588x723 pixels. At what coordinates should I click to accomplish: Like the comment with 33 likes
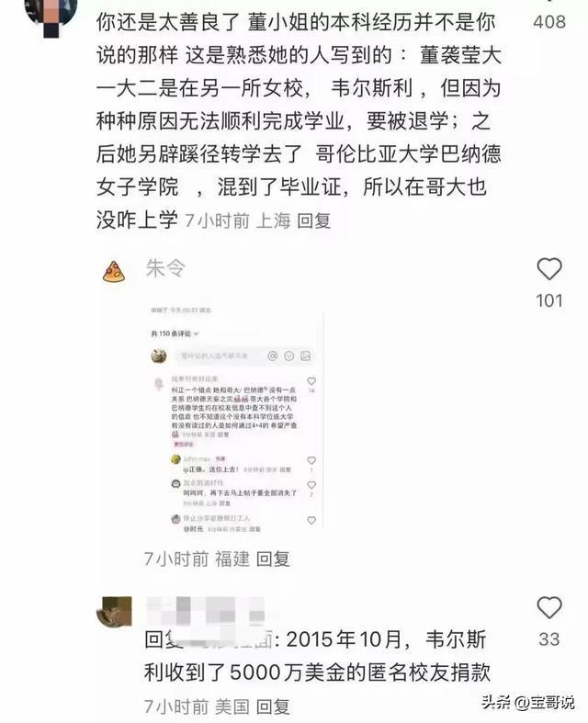pyautogui.click(x=549, y=608)
